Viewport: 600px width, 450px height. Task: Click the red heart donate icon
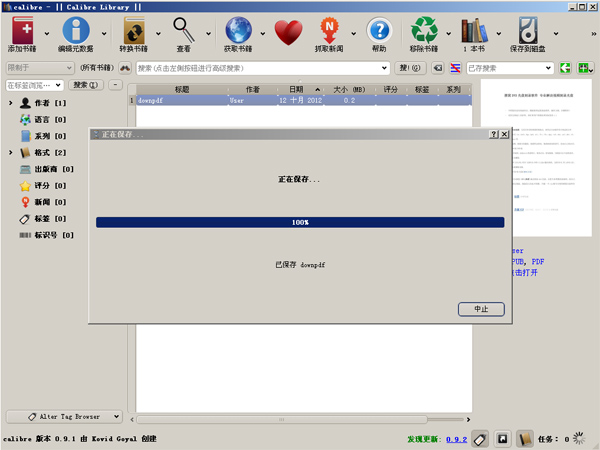pyautogui.click(x=288, y=33)
